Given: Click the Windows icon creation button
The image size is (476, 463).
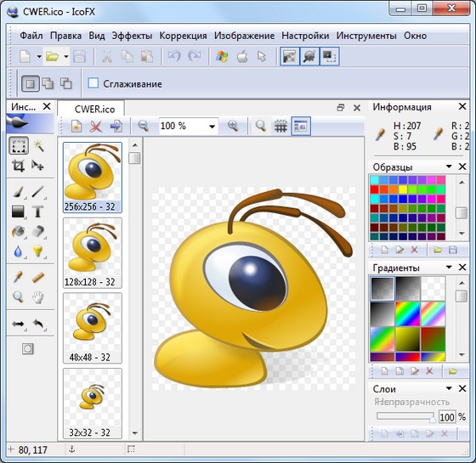Looking at the screenshot, I should pyautogui.click(x=222, y=56).
